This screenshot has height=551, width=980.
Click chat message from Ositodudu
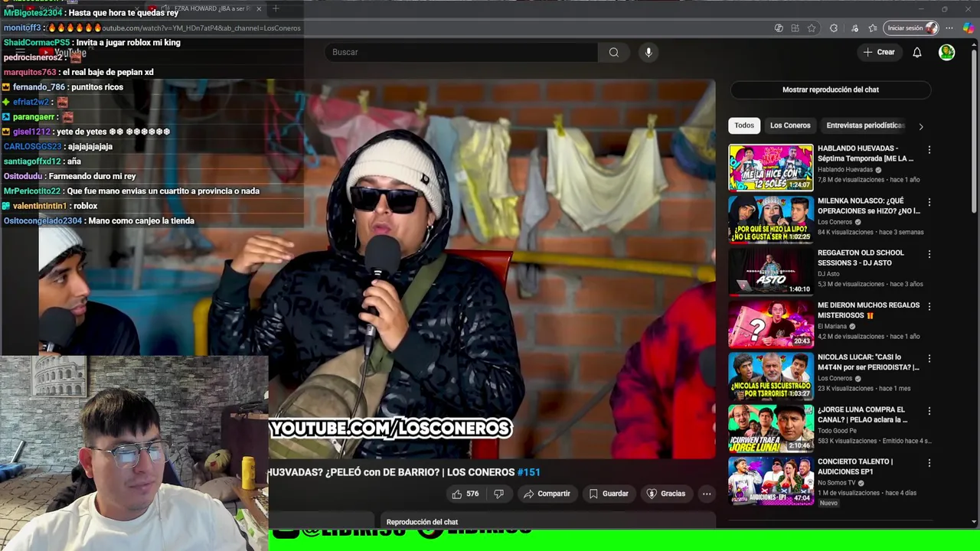tap(70, 176)
